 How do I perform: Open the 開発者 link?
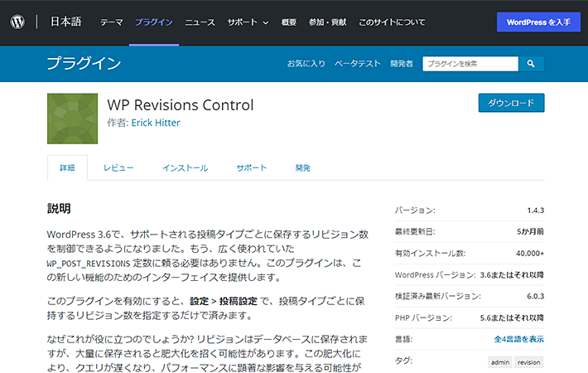click(402, 64)
